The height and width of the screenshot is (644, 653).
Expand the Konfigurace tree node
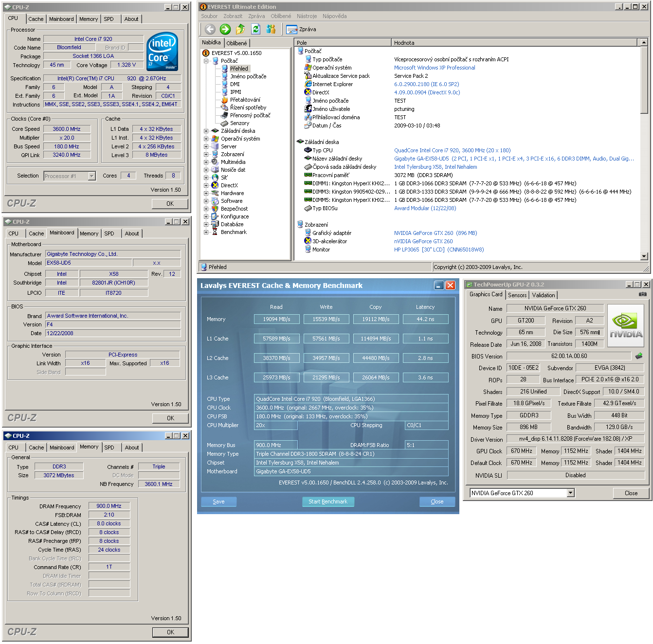[x=206, y=216]
